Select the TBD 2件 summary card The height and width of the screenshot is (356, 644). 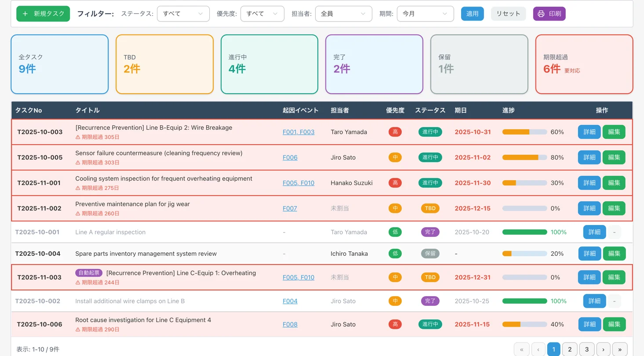click(x=164, y=64)
